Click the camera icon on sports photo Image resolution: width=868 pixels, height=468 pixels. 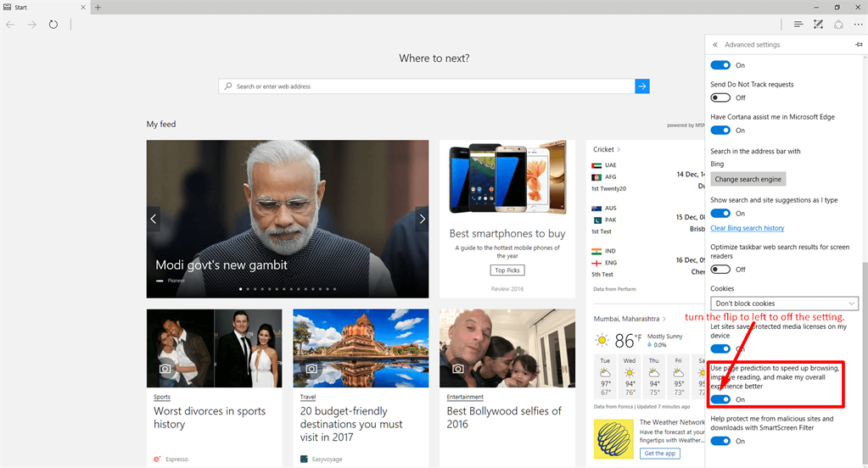pyautogui.click(x=165, y=369)
